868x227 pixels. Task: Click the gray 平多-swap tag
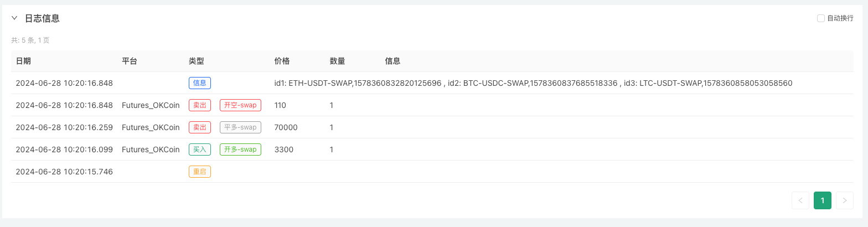[240, 127]
